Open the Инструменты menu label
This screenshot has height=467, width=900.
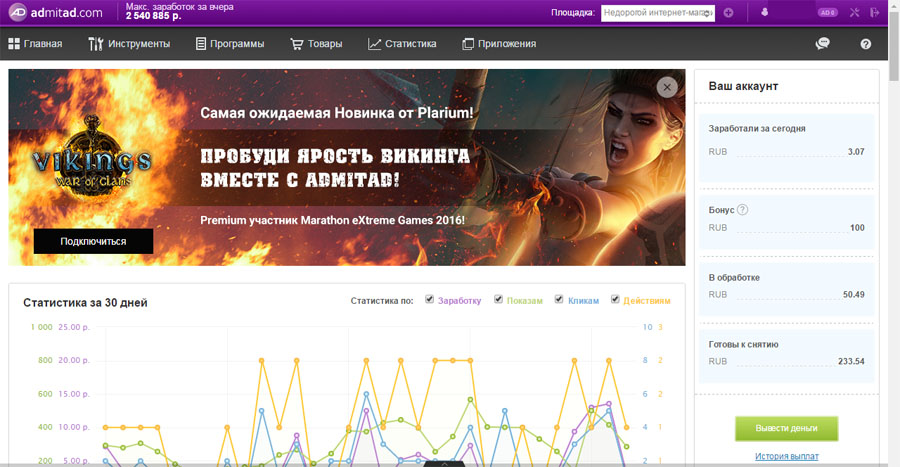click(x=139, y=44)
